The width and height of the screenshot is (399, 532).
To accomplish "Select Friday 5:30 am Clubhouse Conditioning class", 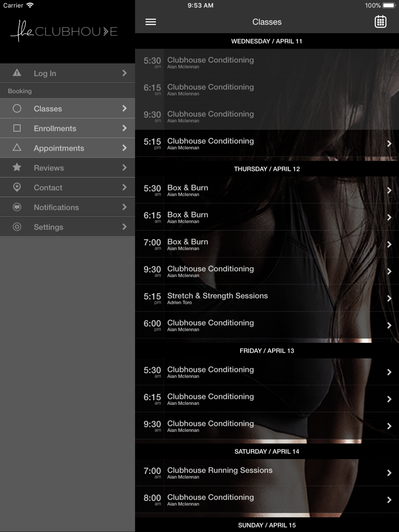I will 267,372.
